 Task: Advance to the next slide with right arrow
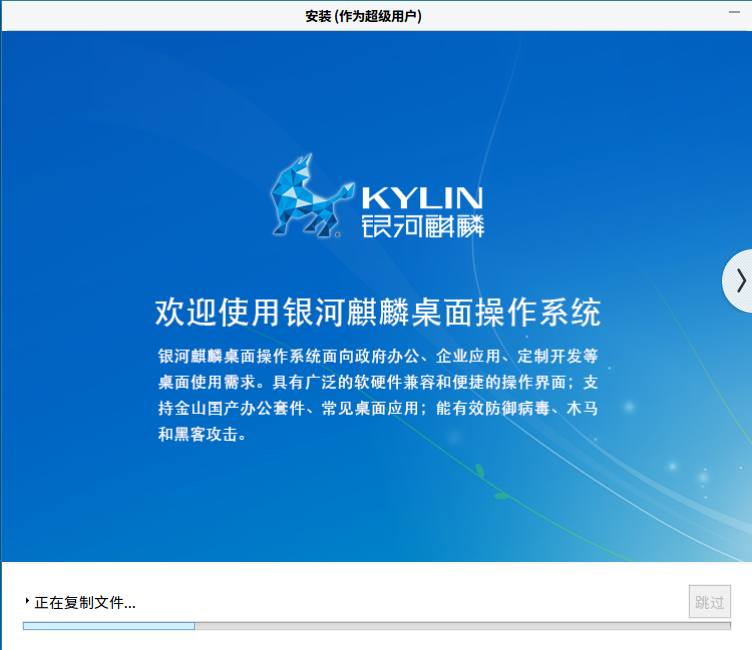click(739, 281)
